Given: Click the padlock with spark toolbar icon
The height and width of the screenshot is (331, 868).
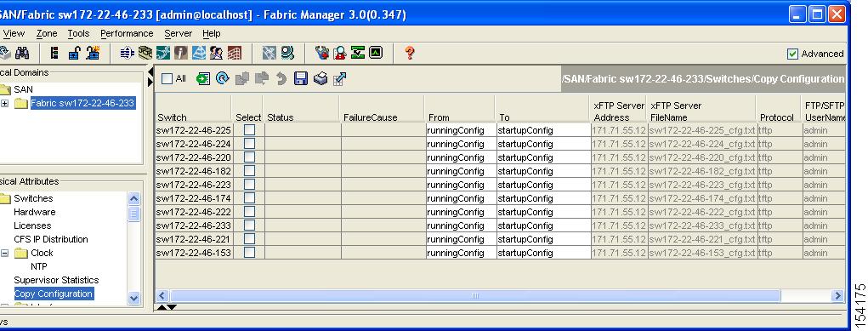Looking at the screenshot, I should point(93,54).
